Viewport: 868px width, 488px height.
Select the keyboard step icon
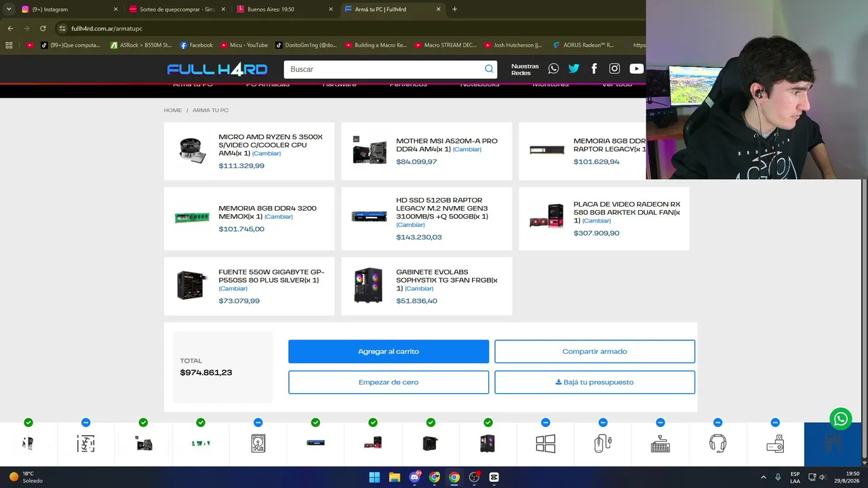coord(660,443)
